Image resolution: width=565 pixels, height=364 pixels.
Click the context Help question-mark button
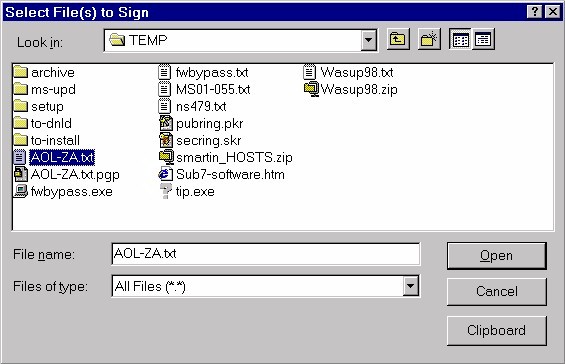(x=535, y=12)
